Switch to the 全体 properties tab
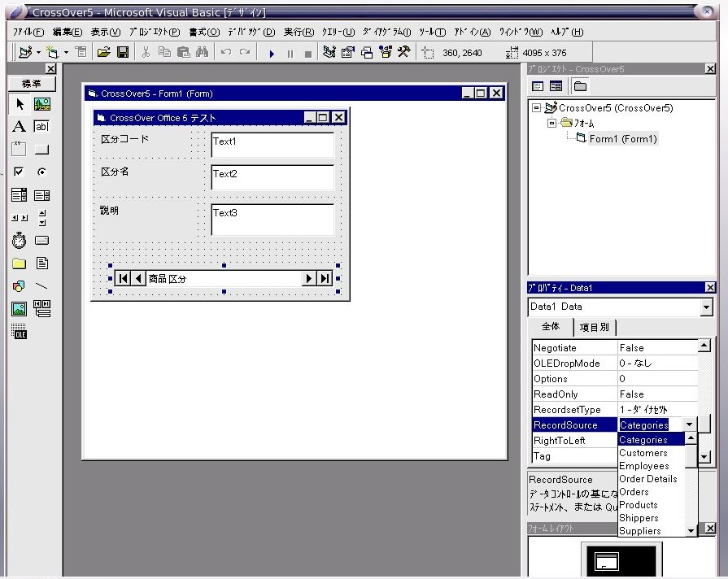Screen dimensions: 728x579 click(x=551, y=326)
